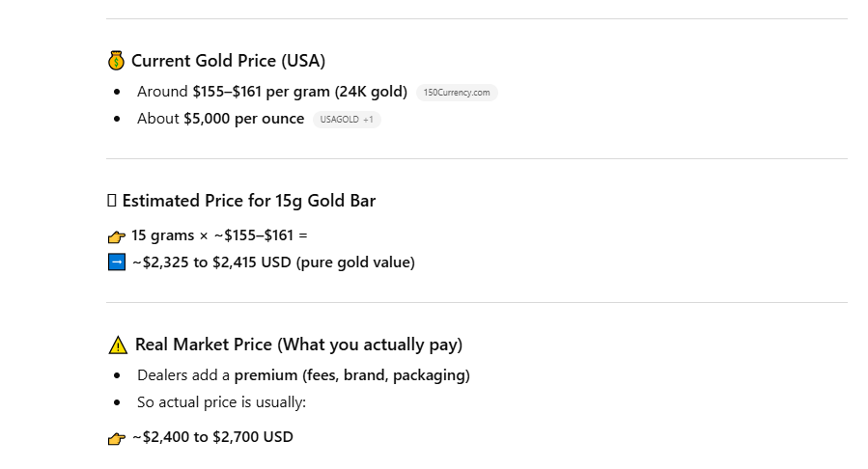Viewport: 868px width, 469px height.
Task: Click the "So actual price is usually:" line
Action: (221, 402)
